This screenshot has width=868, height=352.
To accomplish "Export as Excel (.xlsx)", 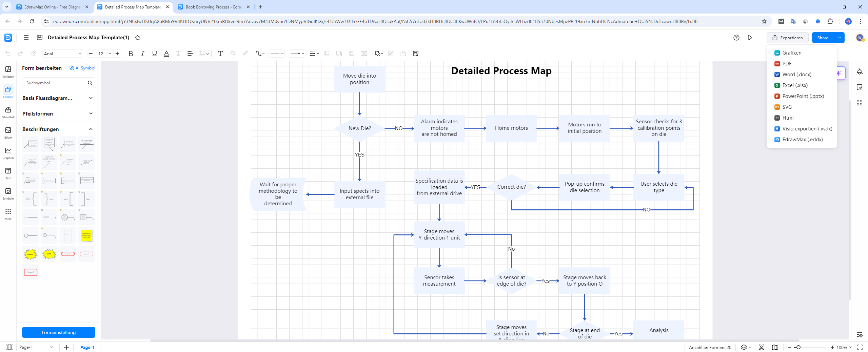I will pyautogui.click(x=802, y=85).
